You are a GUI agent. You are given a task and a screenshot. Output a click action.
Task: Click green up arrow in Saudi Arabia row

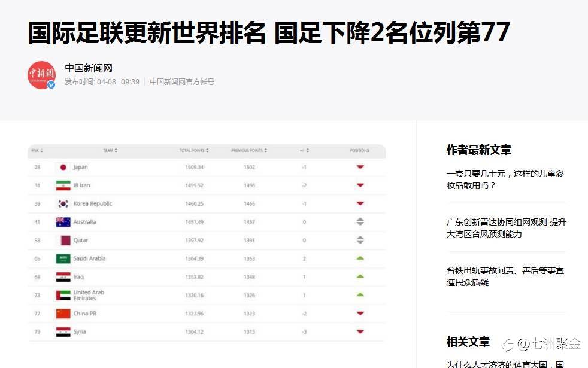point(360,258)
